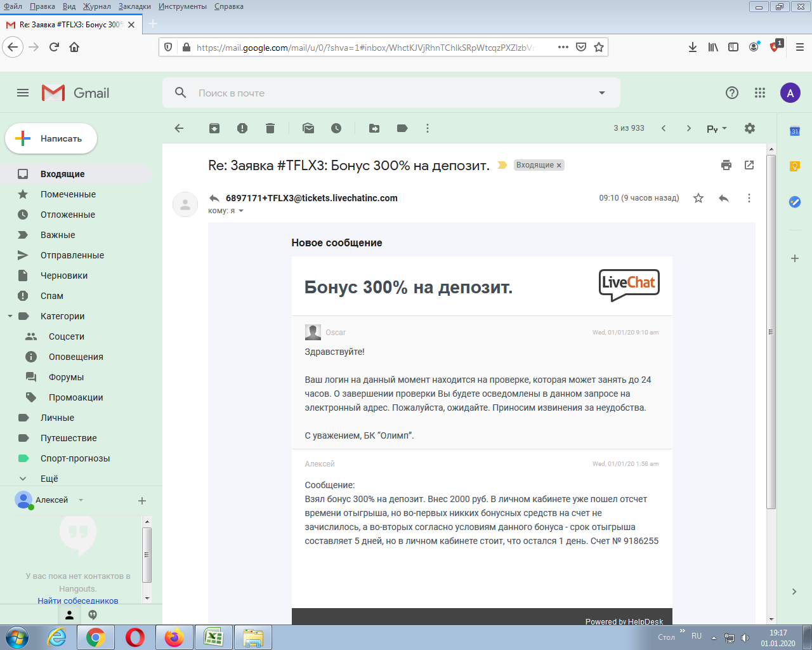Print all messages in conversation
812x650 pixels.
726,165
